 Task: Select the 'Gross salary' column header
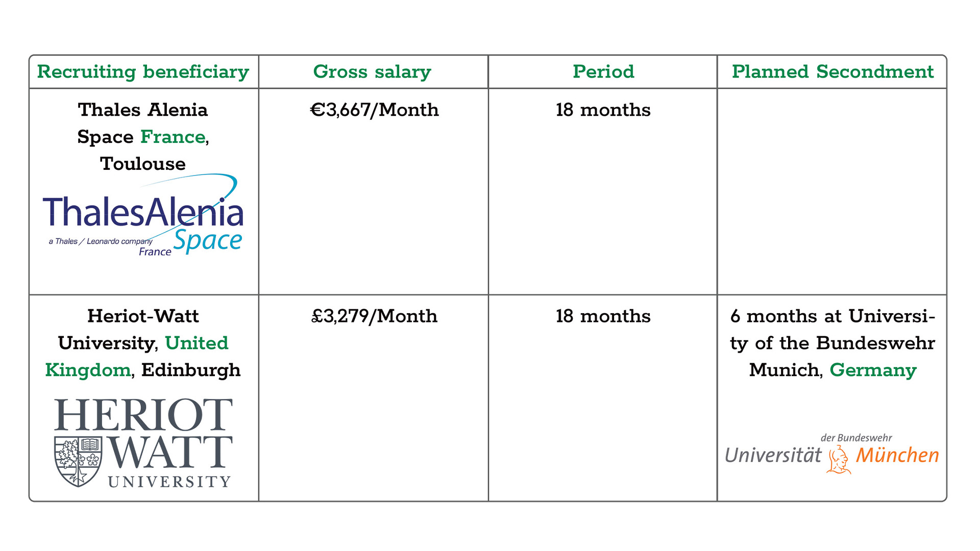click(x=372, y=72)
